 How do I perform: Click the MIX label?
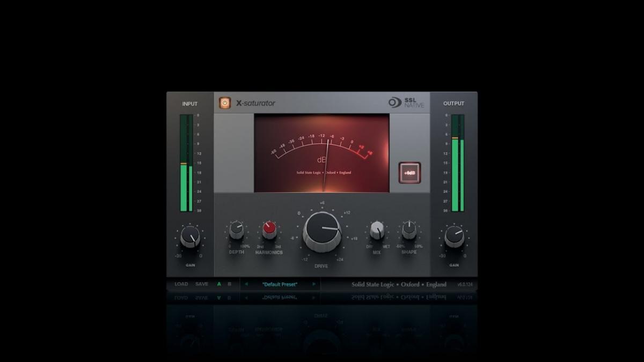377,252
